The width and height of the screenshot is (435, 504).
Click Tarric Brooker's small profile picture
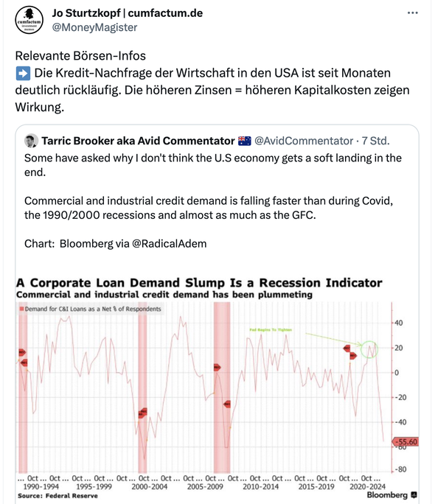tap(31, 141)
